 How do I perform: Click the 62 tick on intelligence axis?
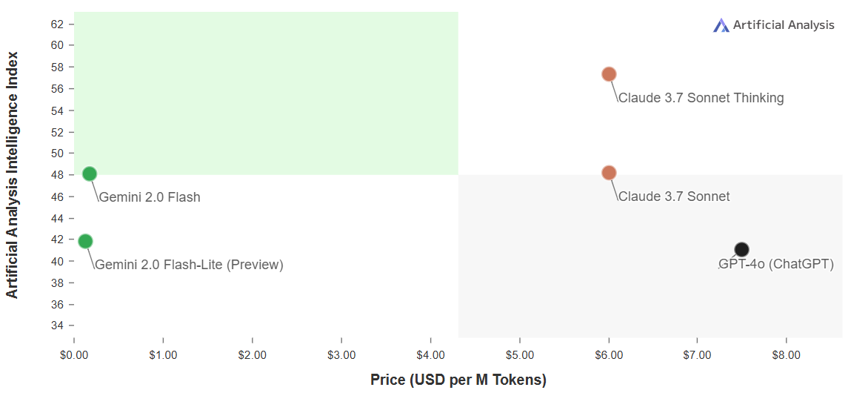click(x=58, y=24)
